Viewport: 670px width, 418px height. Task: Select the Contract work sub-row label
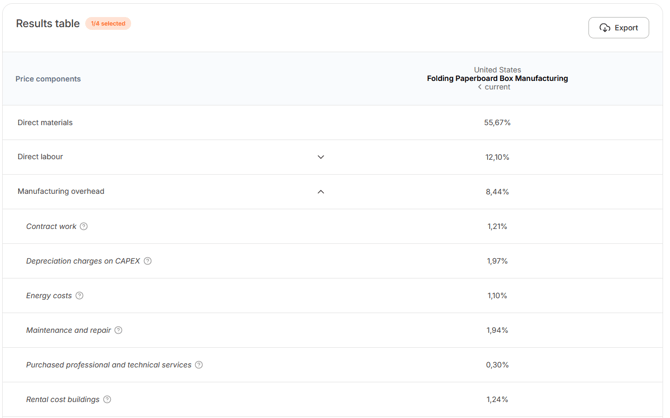[51, 226]
